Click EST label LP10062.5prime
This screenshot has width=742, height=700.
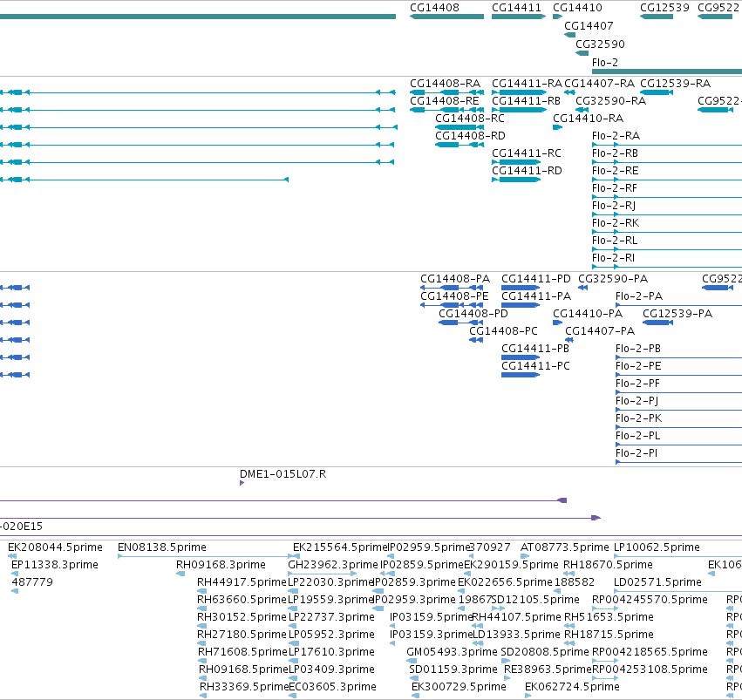pos(657,547)
